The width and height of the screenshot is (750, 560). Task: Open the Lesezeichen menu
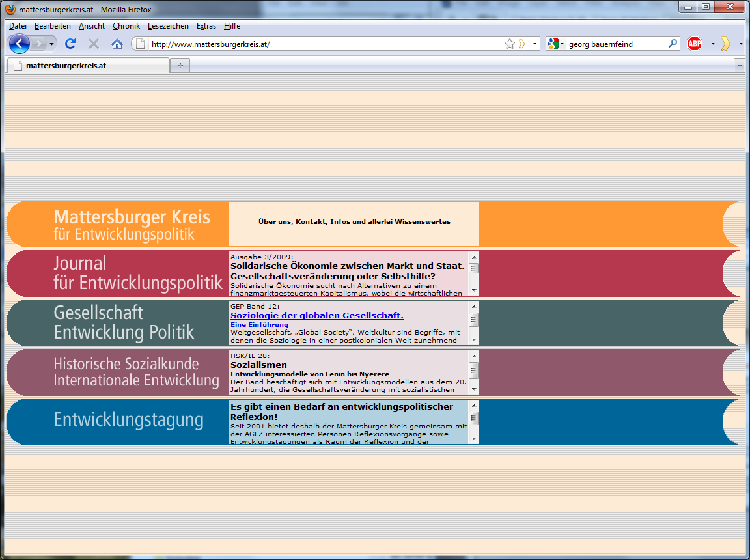coord(168,26)
